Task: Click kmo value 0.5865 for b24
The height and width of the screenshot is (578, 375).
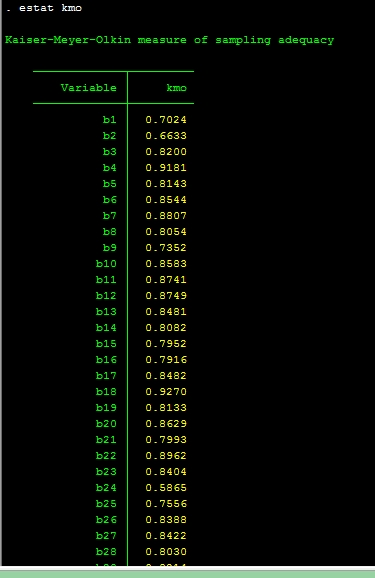Action: pos(166,488)
